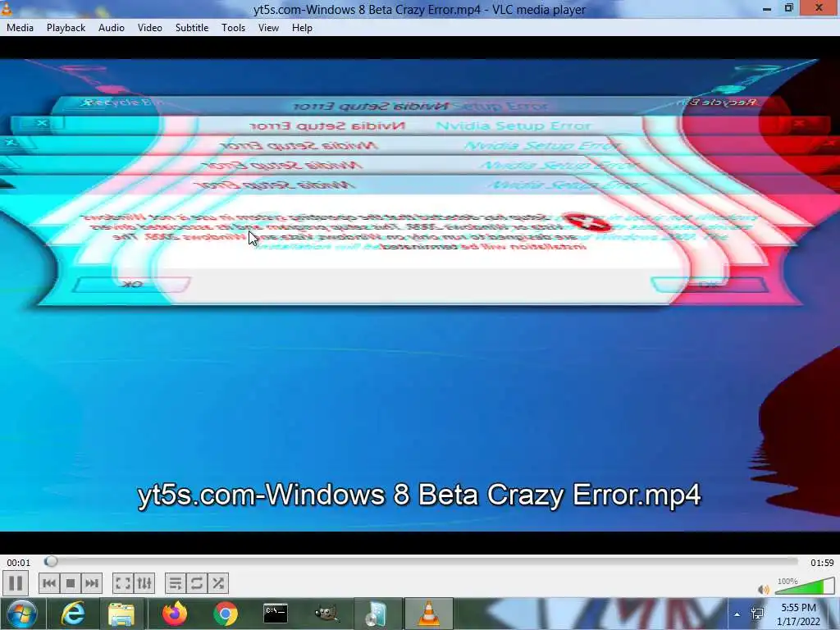Click the video display area

(x=420, y=295)
